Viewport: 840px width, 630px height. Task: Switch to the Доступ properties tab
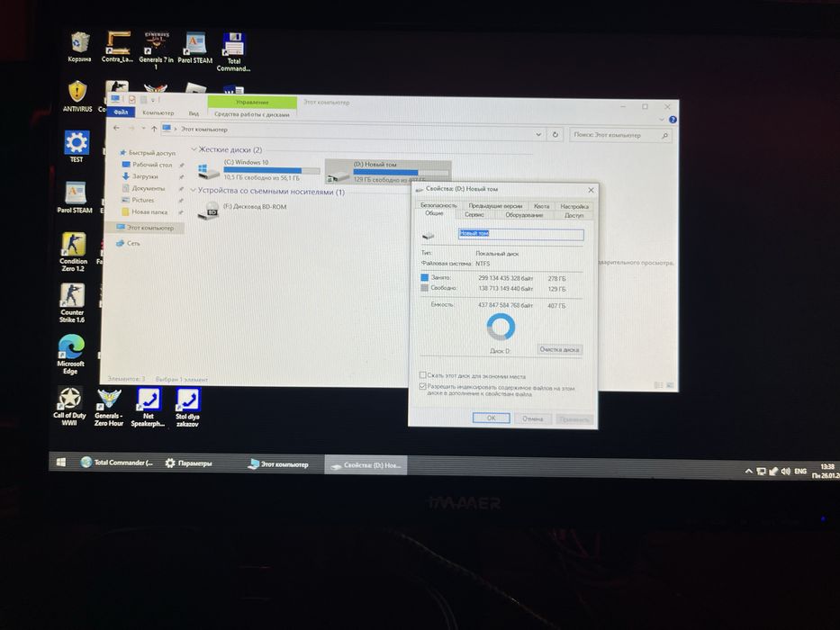(574, 215)
